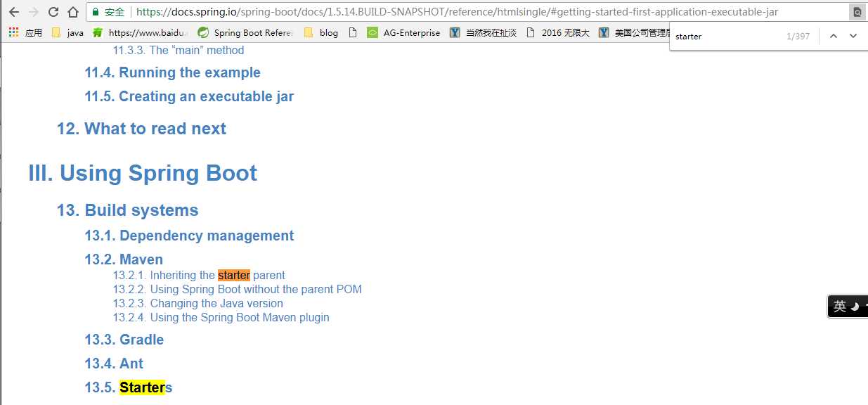Go forward to the next page
Screen dimensions: 868x405
click(x=33, y=12)
